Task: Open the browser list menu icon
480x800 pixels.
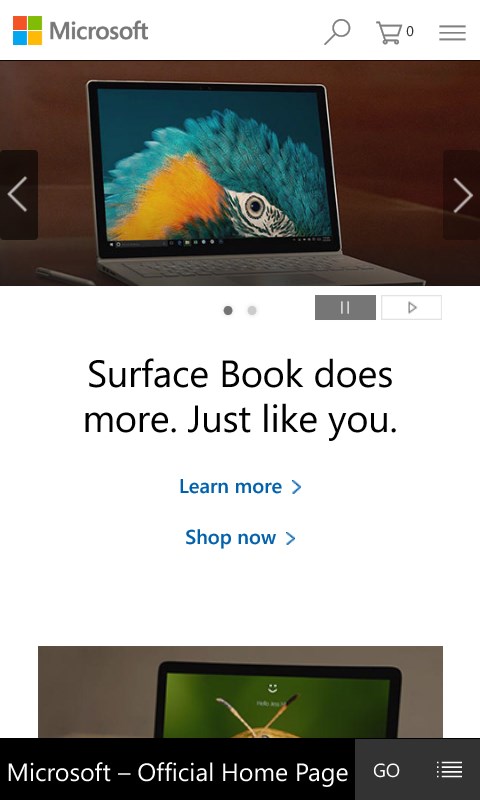Action: coord(449,769)
